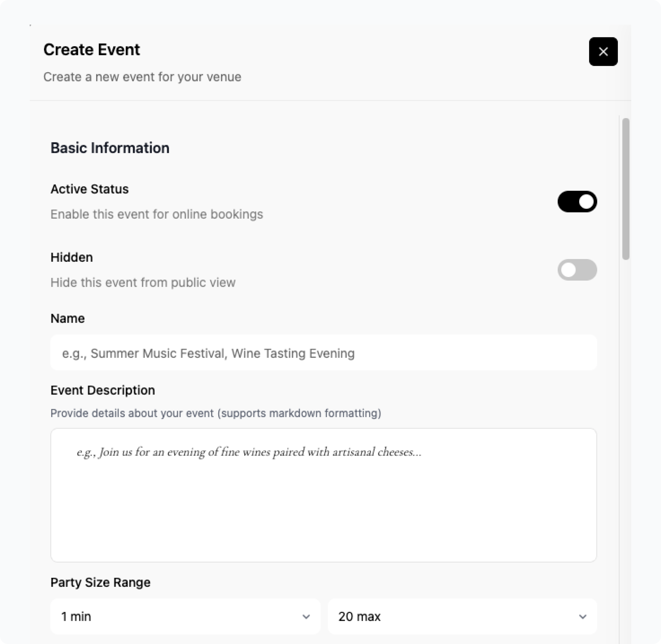Viewport: 661px width, 644px height.
Task: Click the subtitle about your venue
Action: pos(142,77)
